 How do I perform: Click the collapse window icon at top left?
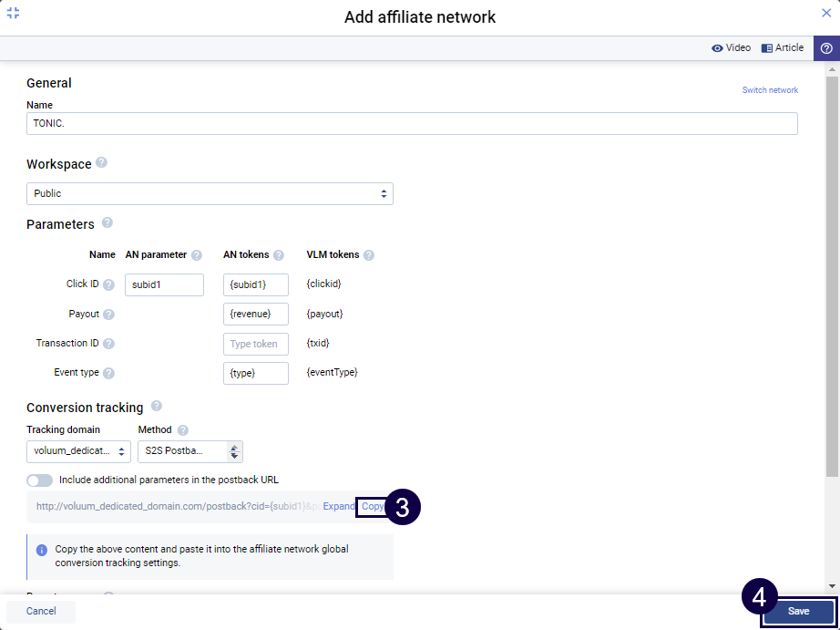[x=13, y=13]
